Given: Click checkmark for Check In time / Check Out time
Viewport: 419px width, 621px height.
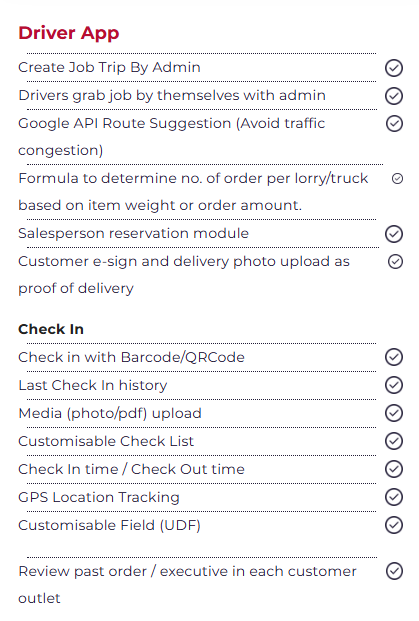Looking at the screenshot, I should click(x=394, y=469).
